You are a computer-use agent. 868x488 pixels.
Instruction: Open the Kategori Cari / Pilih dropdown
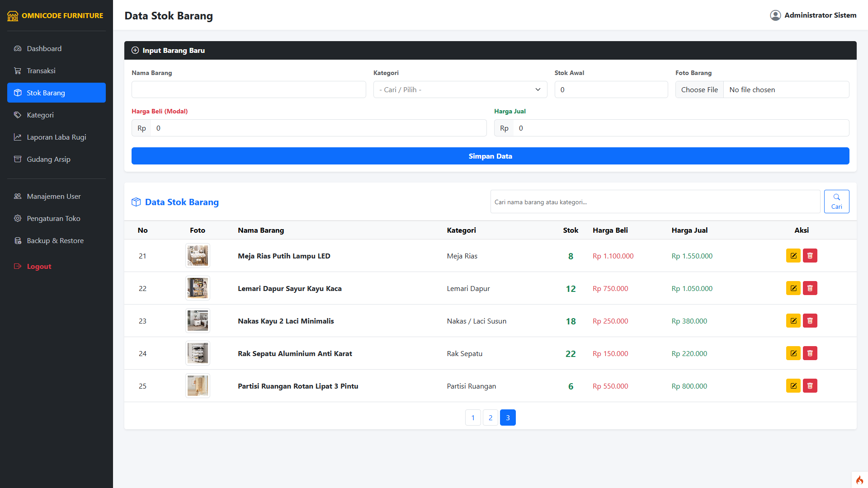pyautogui.click(x=460, y=89)
